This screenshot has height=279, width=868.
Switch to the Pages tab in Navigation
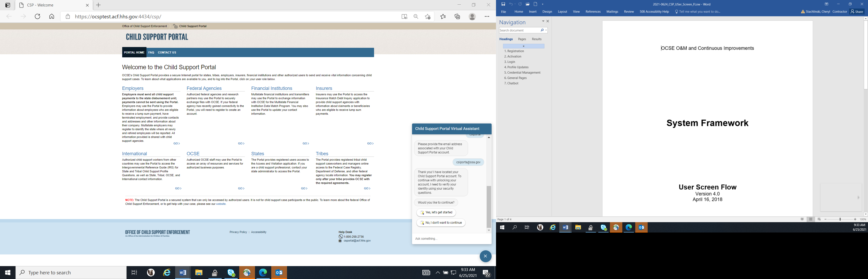522,39
